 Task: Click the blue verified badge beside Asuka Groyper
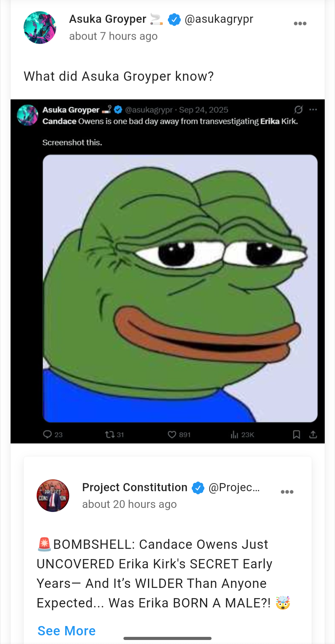tap(174, 20)
